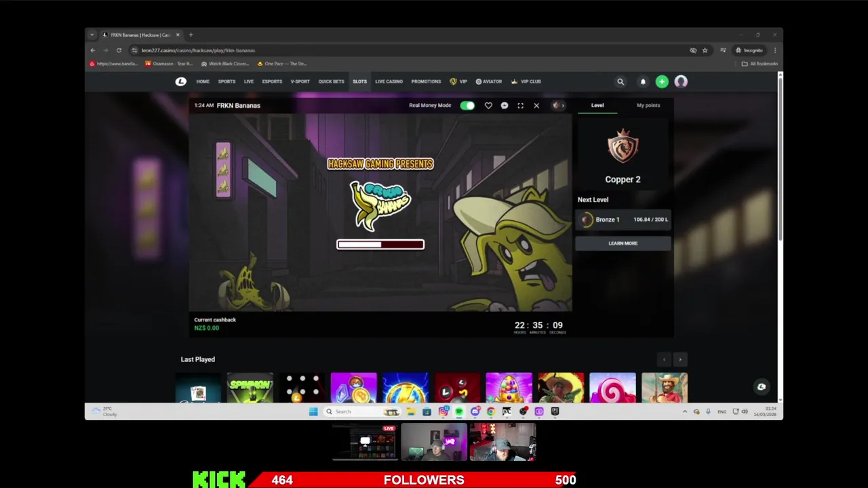868x488 pixels.
Task: Open the colorful egg game thumbnail
Action: [x=509, y=388]
